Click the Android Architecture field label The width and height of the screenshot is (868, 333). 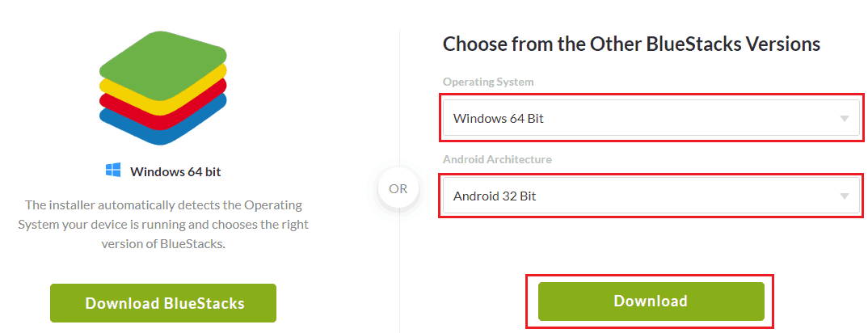click(497, 159)
